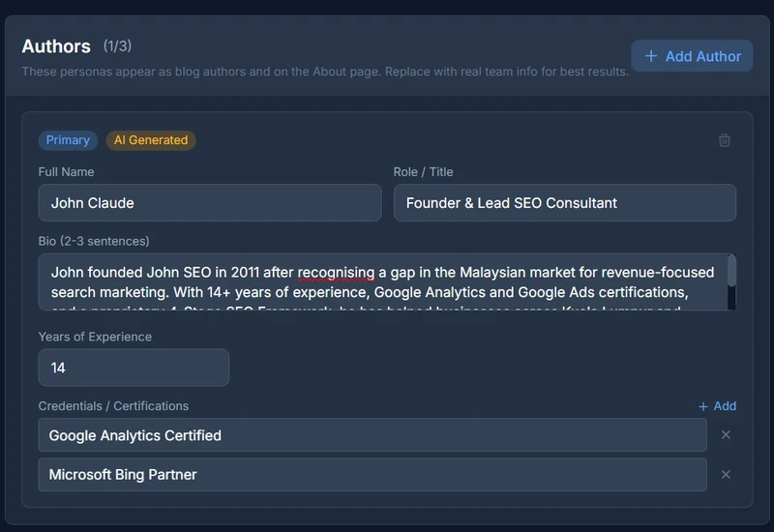774x532 pixels.
Task: Click the Years of Experience label
Action: coord(95,337)
